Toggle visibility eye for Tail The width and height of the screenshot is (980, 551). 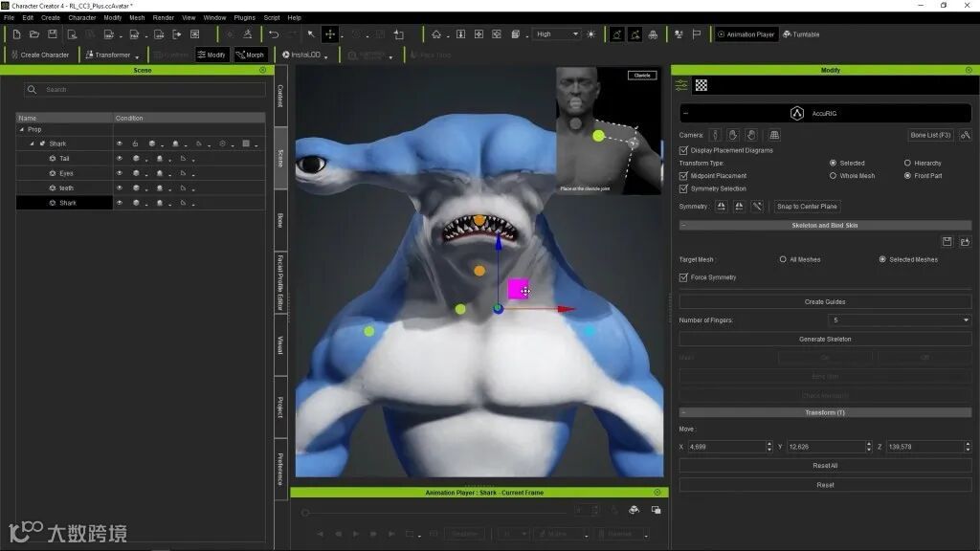tap(120, 159)
